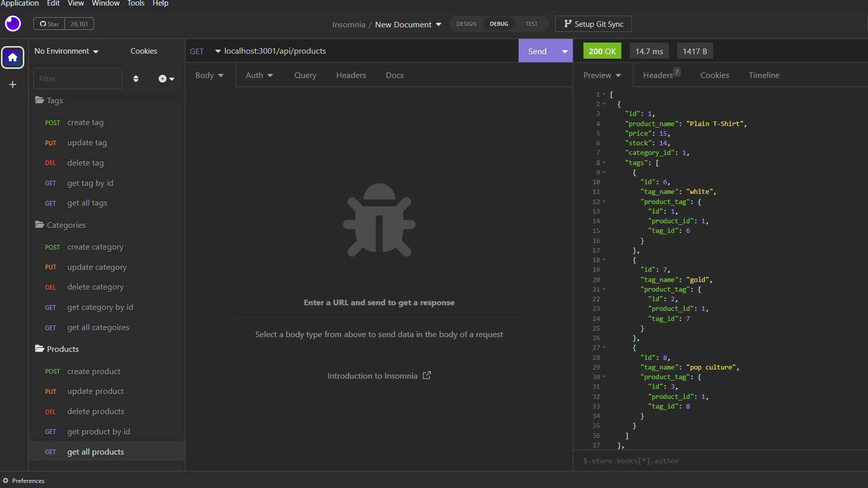Open the create request plus dropdown
The height and width of the screenshot is (488, 868).
coord(166,78)
